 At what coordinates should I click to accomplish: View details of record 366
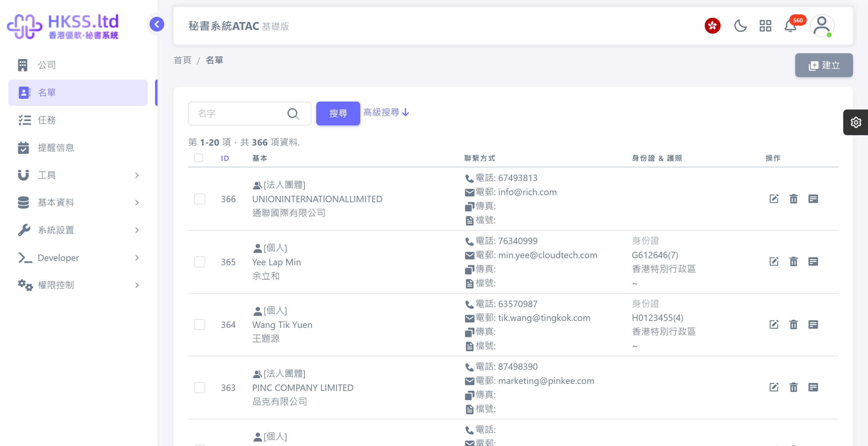click(813, 199)
